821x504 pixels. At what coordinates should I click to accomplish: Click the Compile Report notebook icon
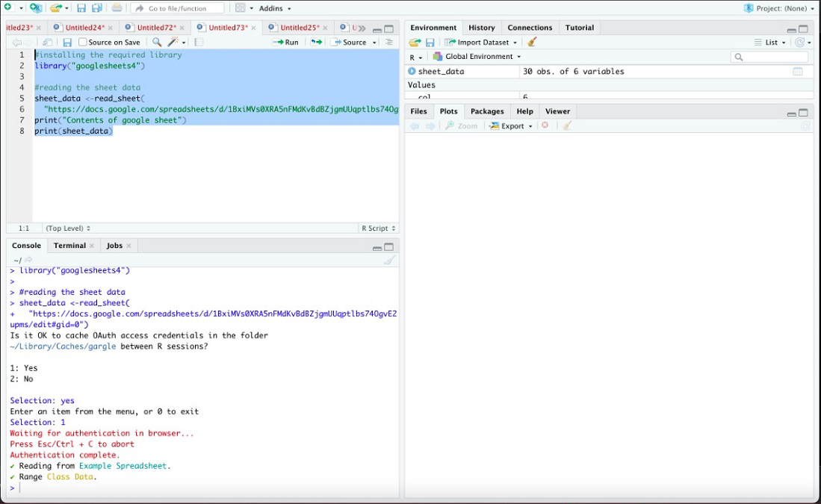point(199,43)
